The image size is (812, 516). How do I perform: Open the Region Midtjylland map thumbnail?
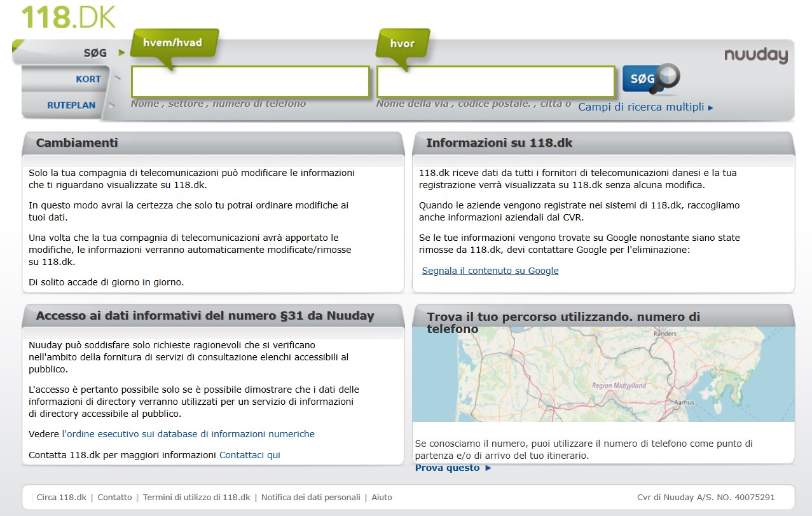click(x=603, y=375)
